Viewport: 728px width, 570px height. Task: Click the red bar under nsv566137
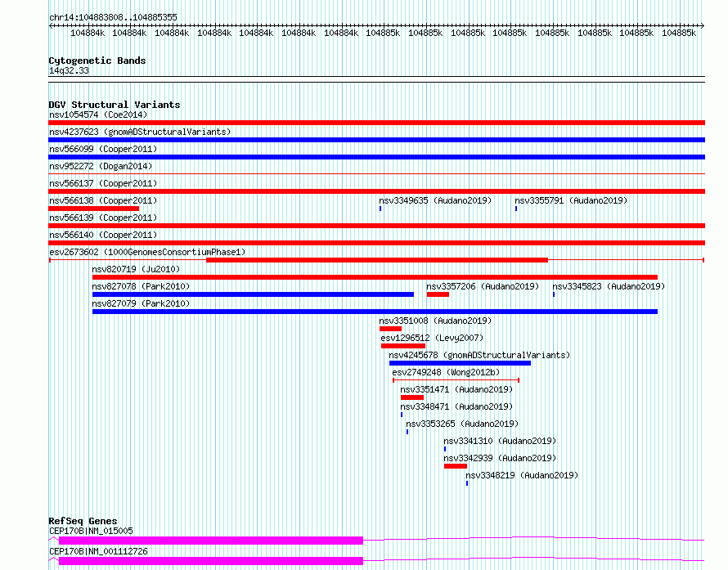tap(376, 191)
